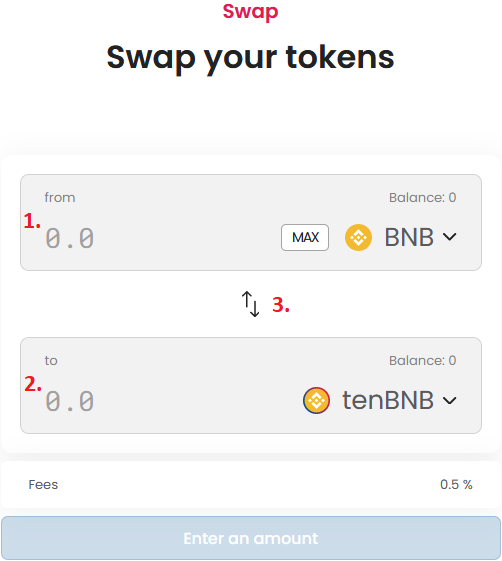Click the swap direction arrows icon

coord(250,304)
